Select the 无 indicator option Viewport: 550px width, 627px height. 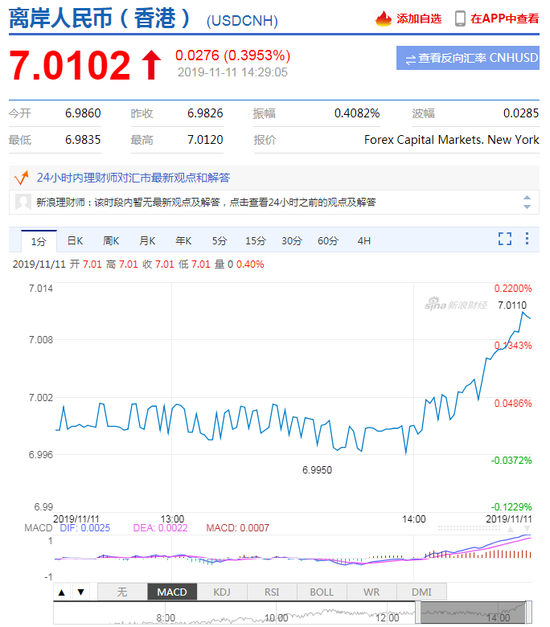pyautogui.click(x=122, y=592)
